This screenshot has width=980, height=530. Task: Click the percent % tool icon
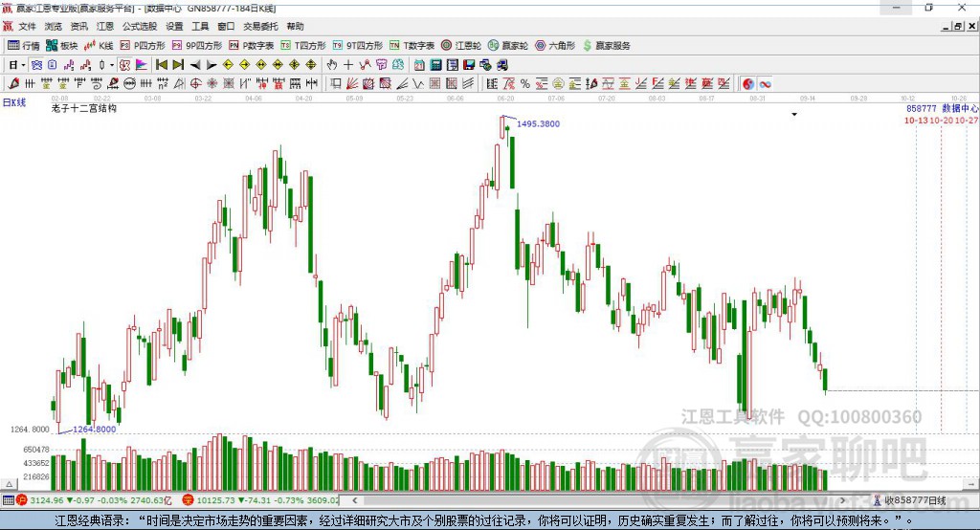click(x=525, y=84)
